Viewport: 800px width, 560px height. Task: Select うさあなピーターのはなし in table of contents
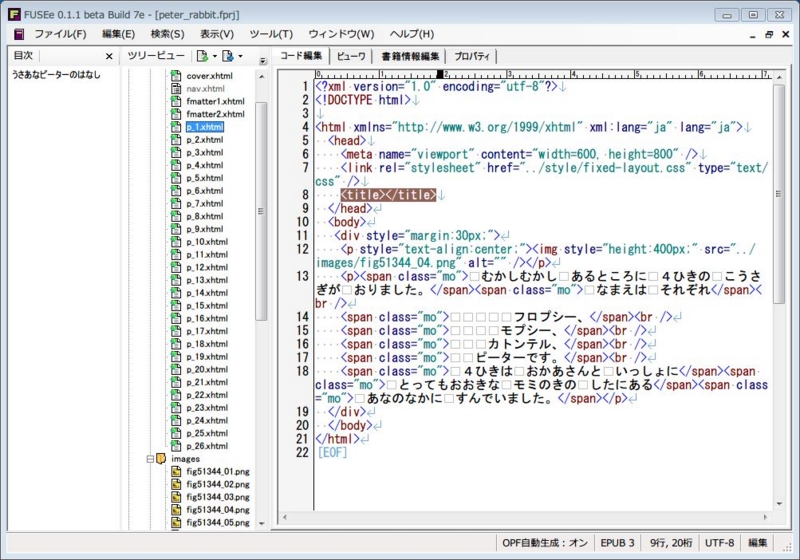click(x=56, y=74)
